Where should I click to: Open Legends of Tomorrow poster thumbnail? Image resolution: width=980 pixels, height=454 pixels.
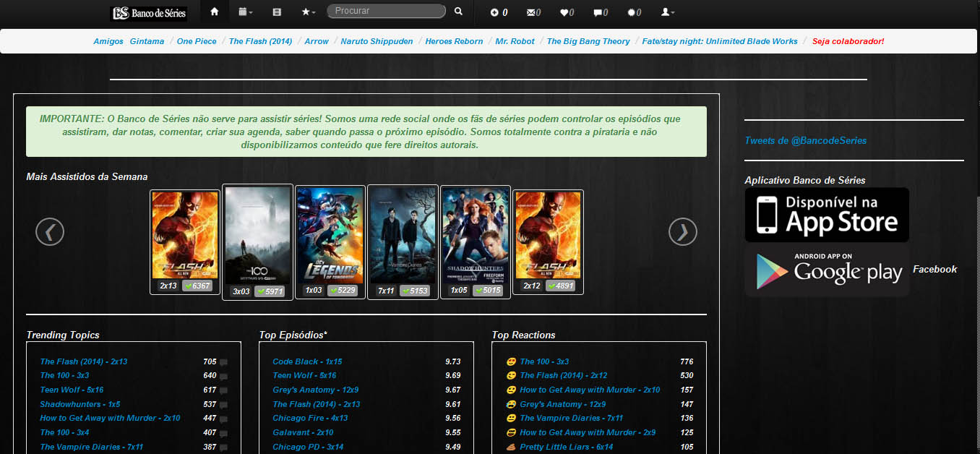(330, 235)
